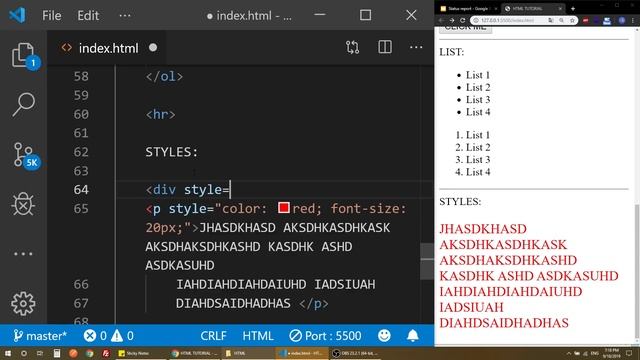Open the OBS taskbar item
Image resolution: width=640 pixels, height=360 pixels.
point(356,353)
